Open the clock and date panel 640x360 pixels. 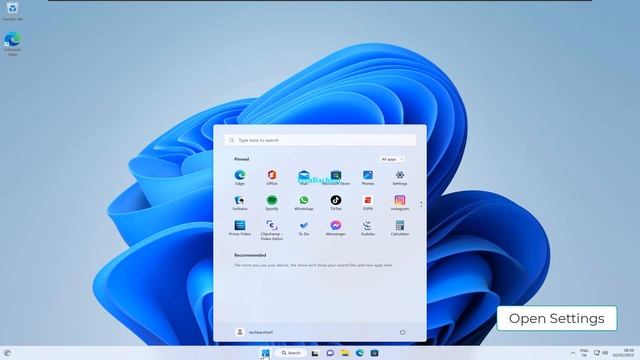[x=623, y=353]
